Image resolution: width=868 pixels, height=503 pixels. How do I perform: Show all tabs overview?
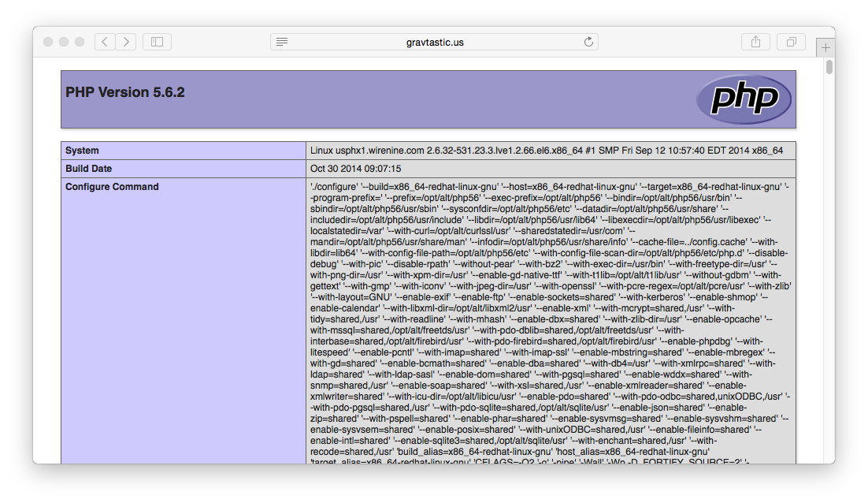click(791, 42)
